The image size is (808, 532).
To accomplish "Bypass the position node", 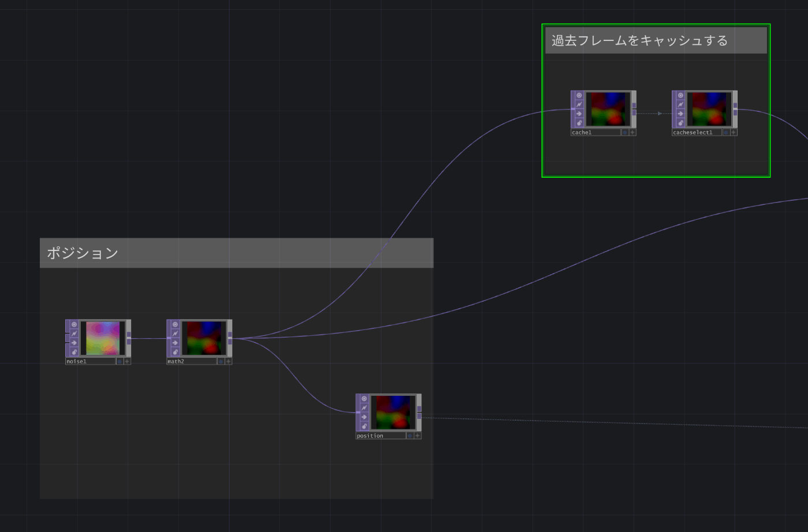I will coord(365,417).
